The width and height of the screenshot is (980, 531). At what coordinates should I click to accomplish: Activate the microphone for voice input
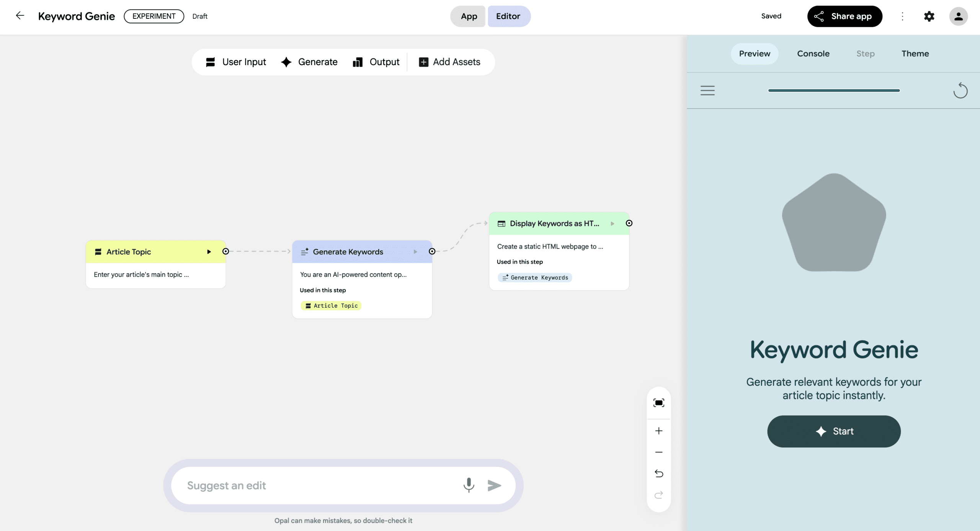(469, 485)
